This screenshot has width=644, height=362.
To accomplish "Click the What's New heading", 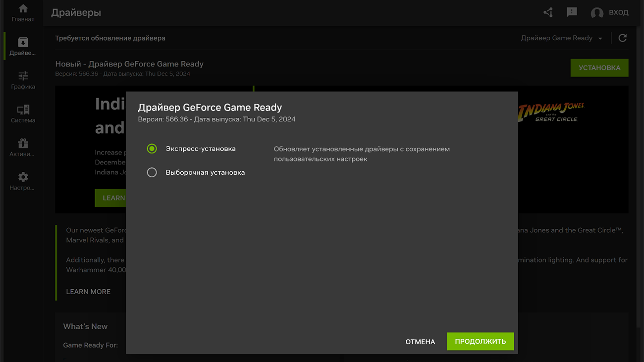I will [x=85, y=326].
